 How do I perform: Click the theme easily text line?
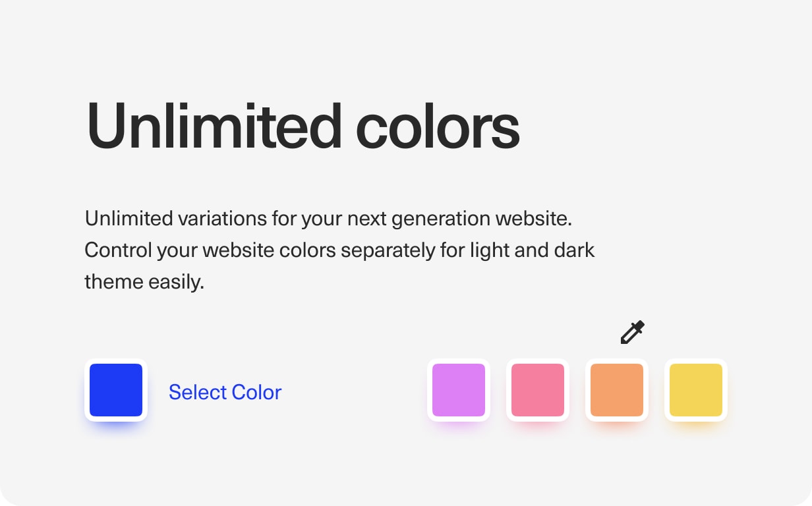tap(144, 282)
